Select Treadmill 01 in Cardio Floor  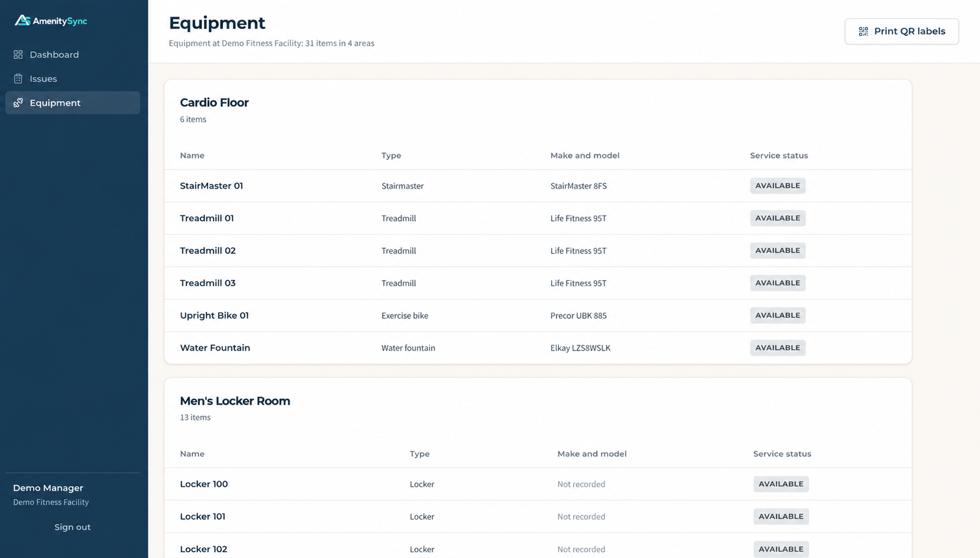coord(207,218)
